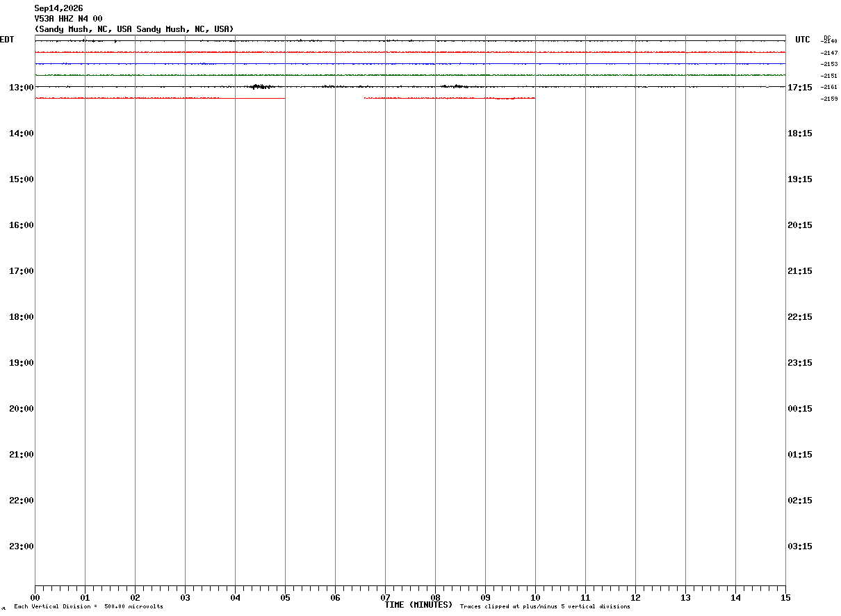
Task: Click the EDT column header
Action: 7,40
